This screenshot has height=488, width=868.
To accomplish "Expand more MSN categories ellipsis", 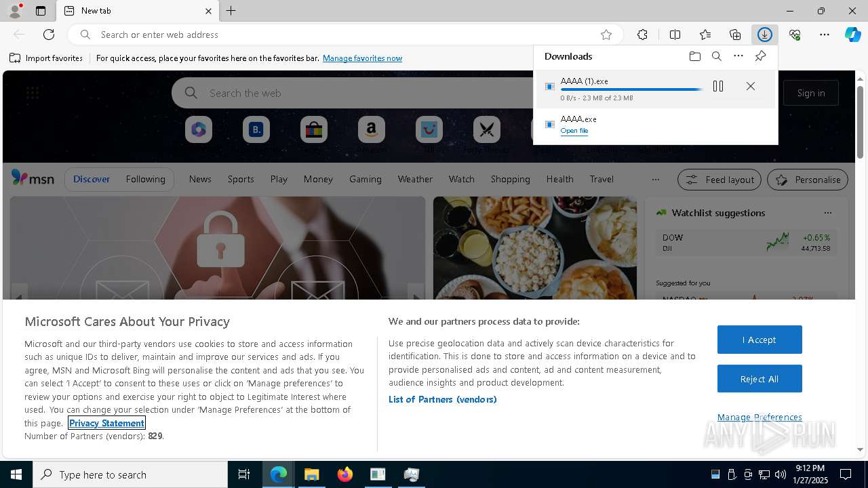I will pyautogui.click(x=655, y=180).
